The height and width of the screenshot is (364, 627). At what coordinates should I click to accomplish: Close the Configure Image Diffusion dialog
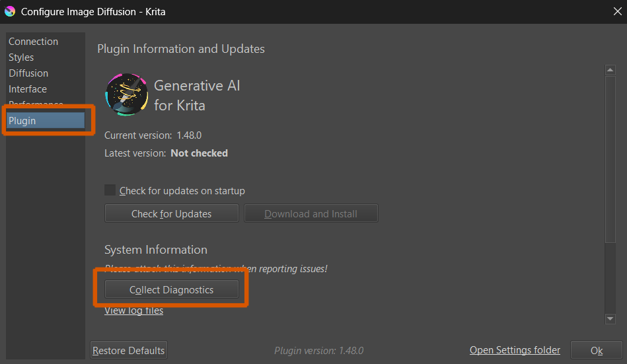[x=617, y=12]
